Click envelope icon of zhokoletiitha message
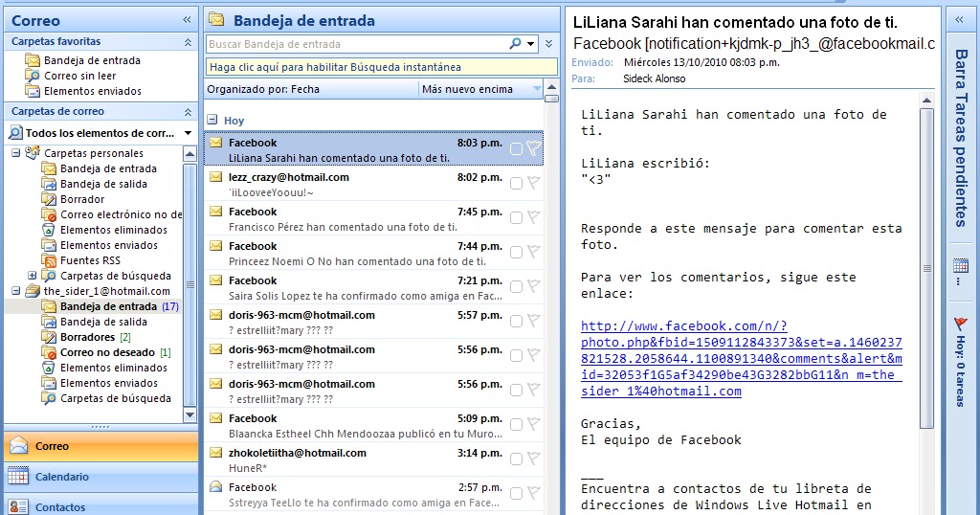The height and width of the screenshot is (515, 980). (215, 453)
